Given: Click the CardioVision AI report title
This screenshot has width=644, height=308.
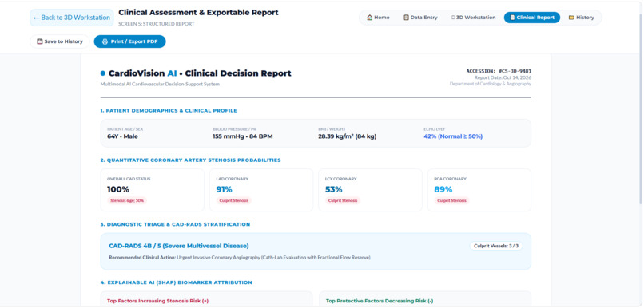Looking at the screenshot, I should tap(200, 73).
